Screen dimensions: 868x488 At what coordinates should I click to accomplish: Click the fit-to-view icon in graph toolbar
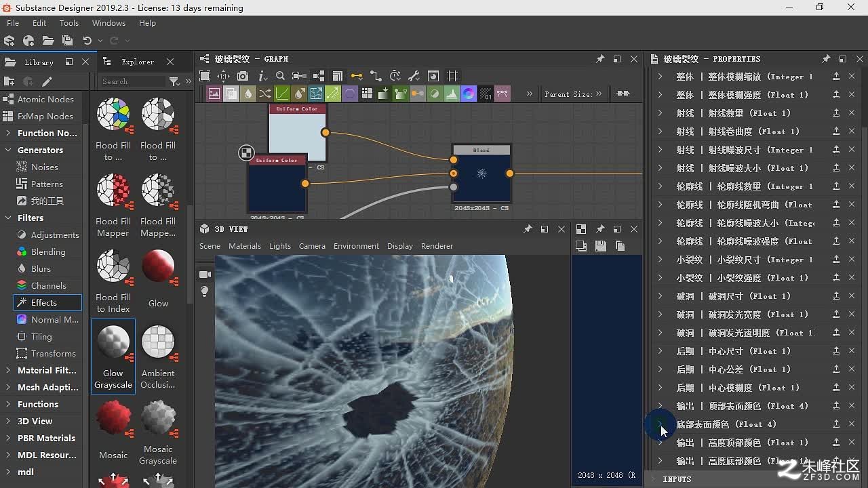coord(205,76)
